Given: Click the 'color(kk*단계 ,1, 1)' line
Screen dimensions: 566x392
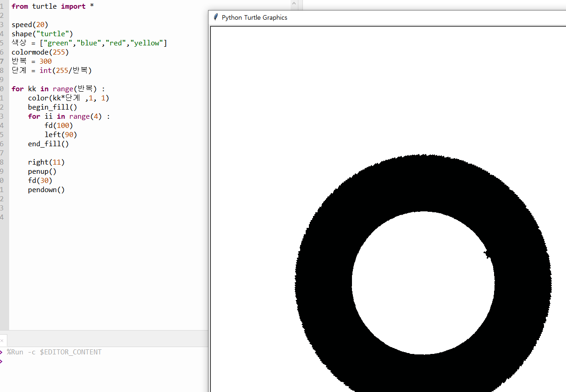Looking at the screenshot, I should click(x=68, y=98).
